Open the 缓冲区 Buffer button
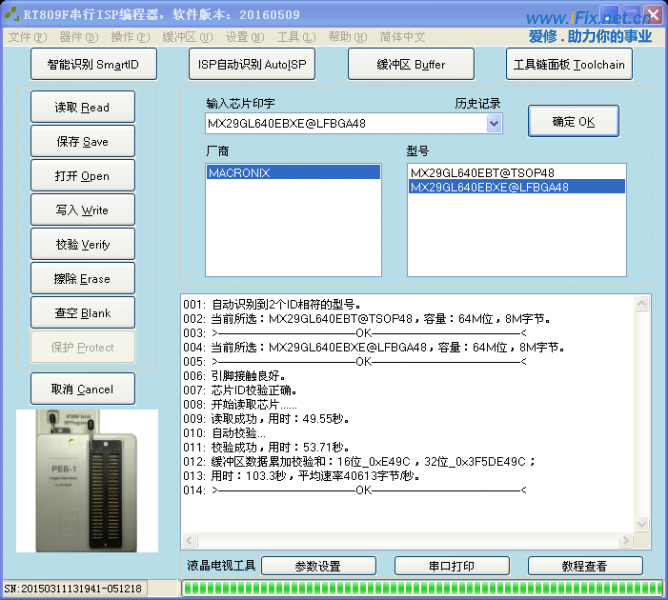668x600 pixels. click(x=410, y=65)
